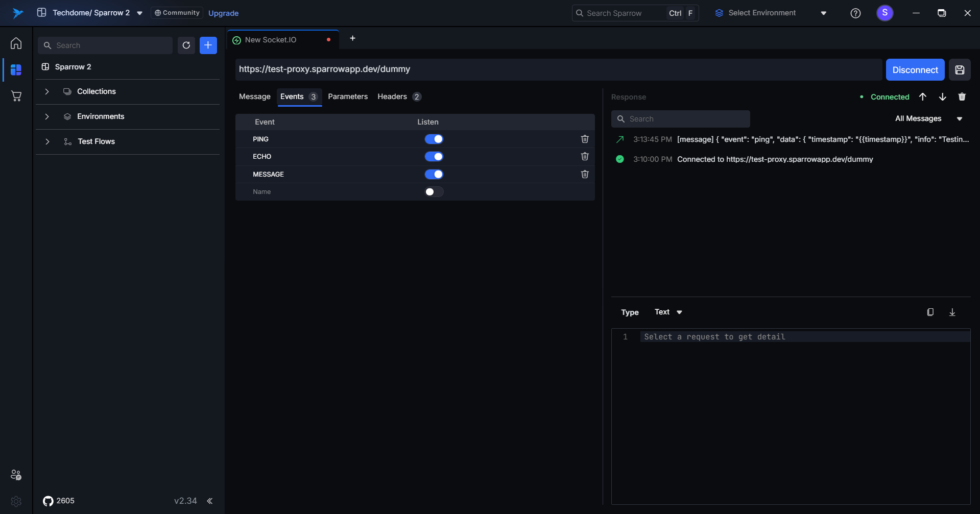The image size is (980, 514).
Task: Toggle off the MESSAGE event listener
Action: coord(434,174)
